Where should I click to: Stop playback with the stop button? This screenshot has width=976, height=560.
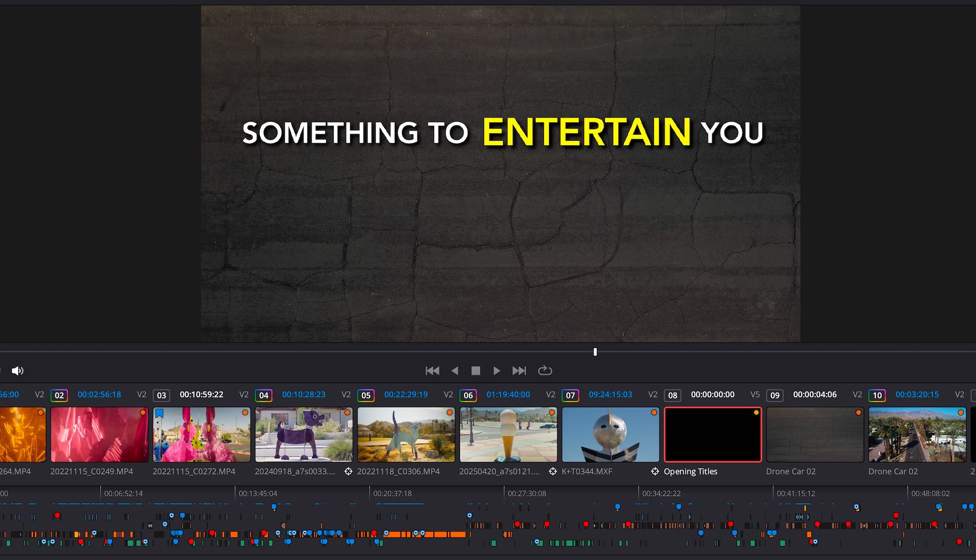[x=476, y=370]
